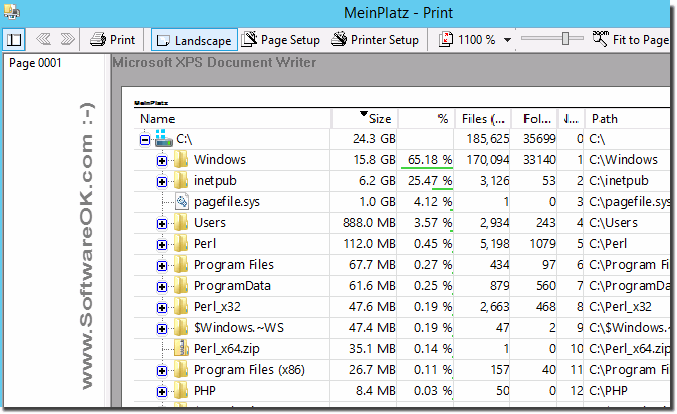The image size is (677, 414).
Task: Click the zoom page icon beside 1100 %
Action: pyautogui.click(x=445, y=40)
